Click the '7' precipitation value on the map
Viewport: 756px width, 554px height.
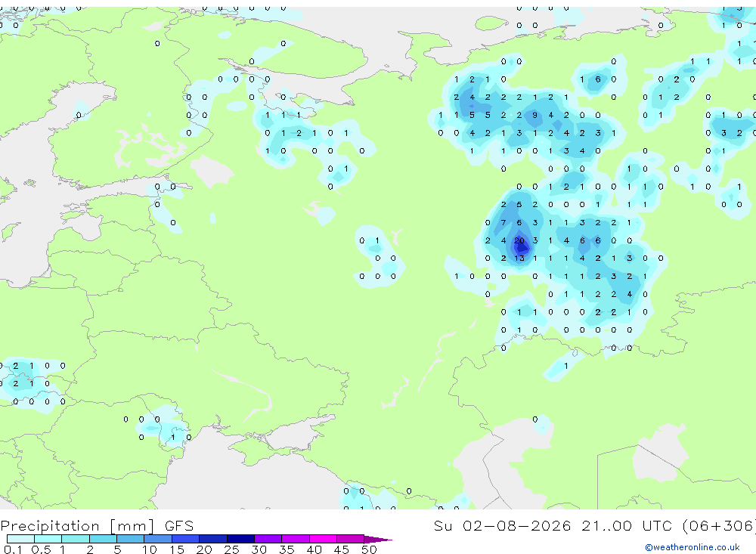(x=503, y=223)
